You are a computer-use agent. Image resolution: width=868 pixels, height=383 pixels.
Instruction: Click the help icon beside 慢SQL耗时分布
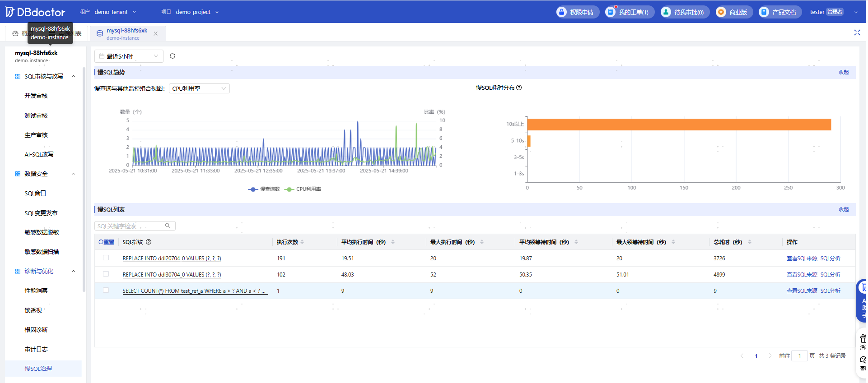pyautogui.click(x=519, y=88)
